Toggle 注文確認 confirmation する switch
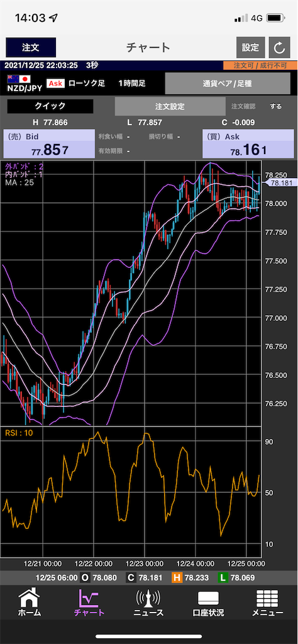This screenshot has width=298, height=644. click(x=276, y=106)
